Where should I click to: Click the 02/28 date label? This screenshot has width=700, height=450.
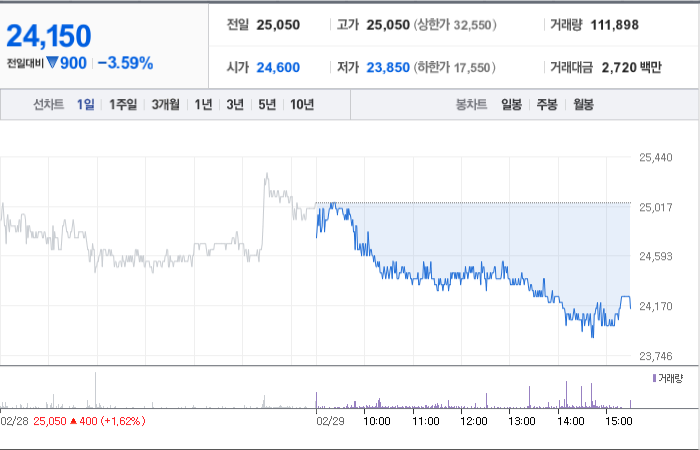coord(14,421)
